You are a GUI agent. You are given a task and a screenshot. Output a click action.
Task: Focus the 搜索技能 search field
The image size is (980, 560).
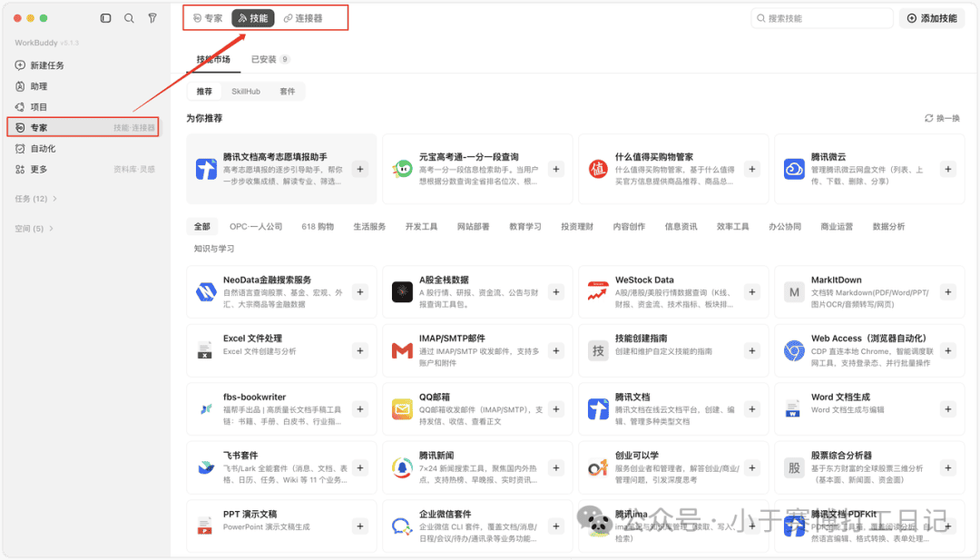pyautogui.click(x=822, y=18)
